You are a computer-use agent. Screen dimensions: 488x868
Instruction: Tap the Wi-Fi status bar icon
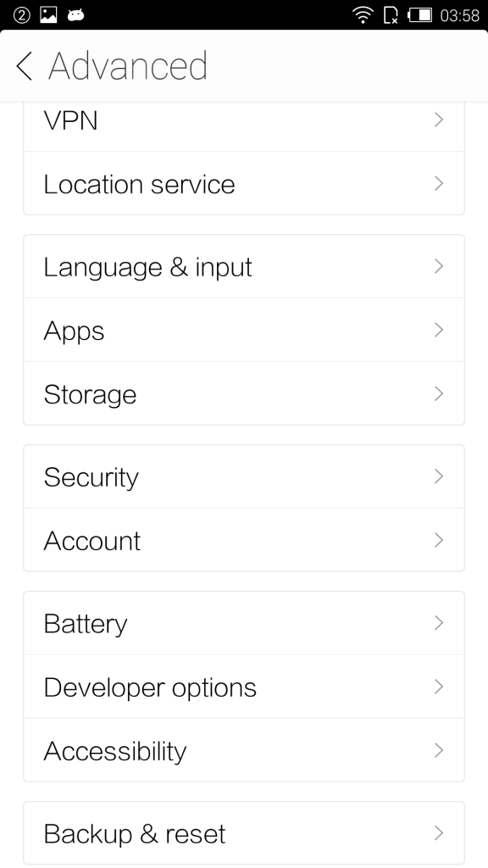[x=363, y=15]
